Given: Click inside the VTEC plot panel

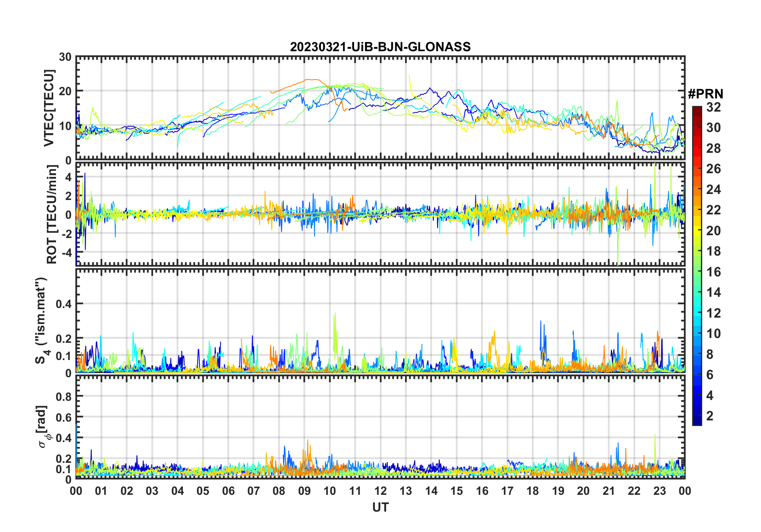Looking at the screenshot, I should tap(380, 108).
